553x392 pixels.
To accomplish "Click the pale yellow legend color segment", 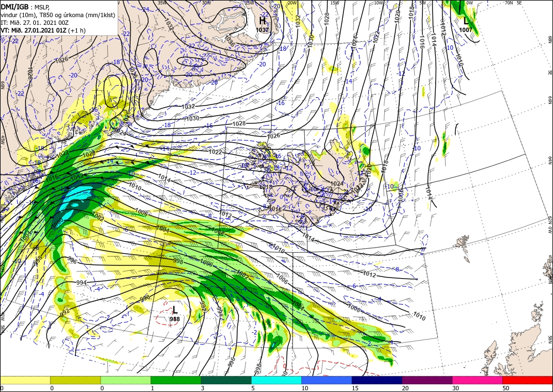I will (x=25, y=380).
